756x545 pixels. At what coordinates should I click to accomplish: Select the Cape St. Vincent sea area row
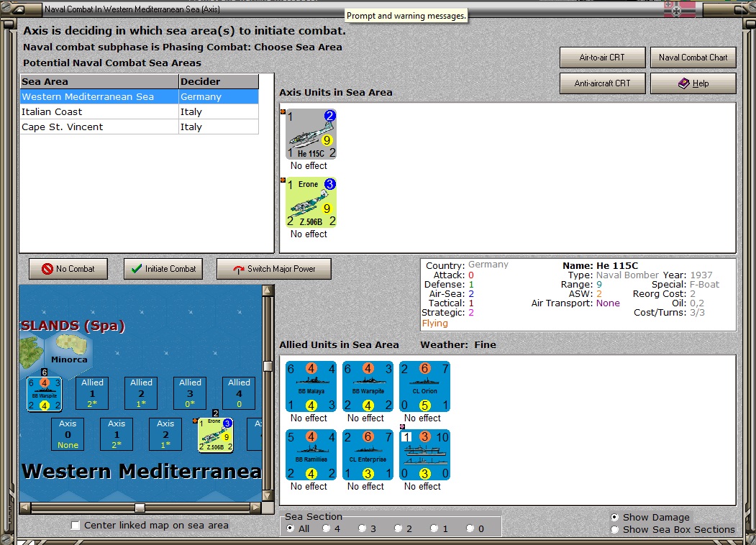click(x=140, y=127)
